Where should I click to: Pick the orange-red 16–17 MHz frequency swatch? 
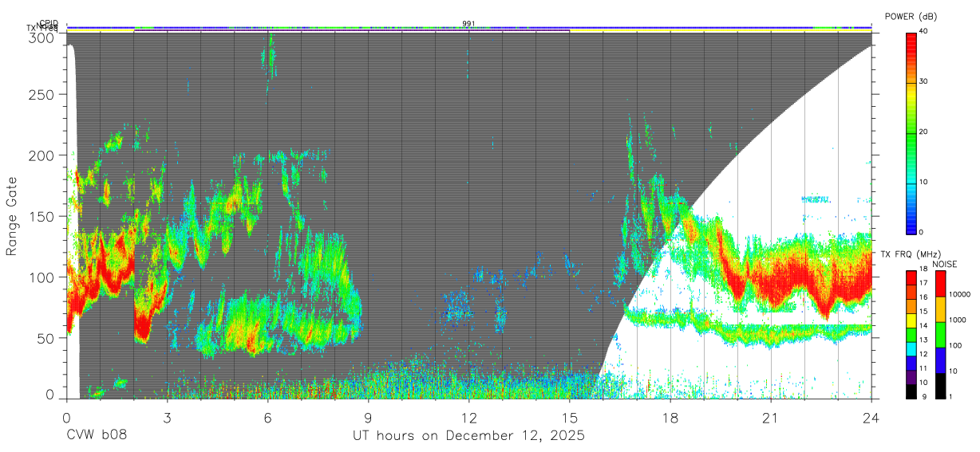click(911, 292)
